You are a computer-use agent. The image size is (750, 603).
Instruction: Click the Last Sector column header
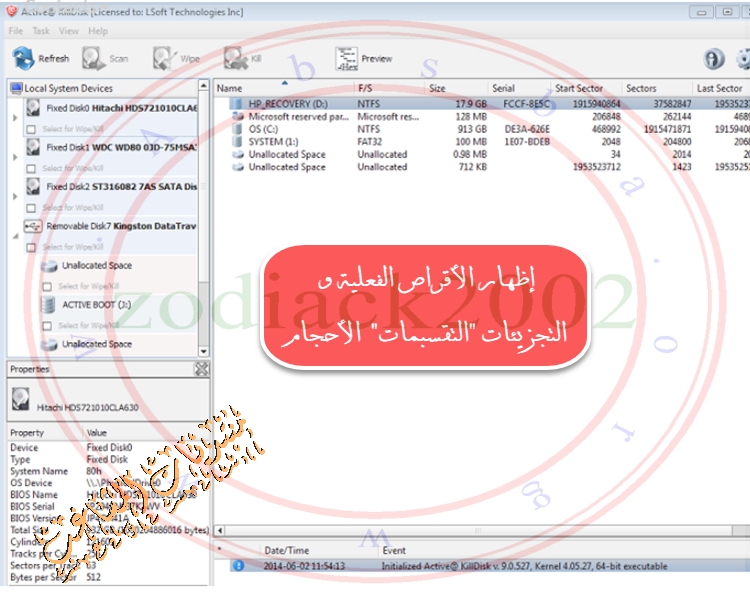721,88
